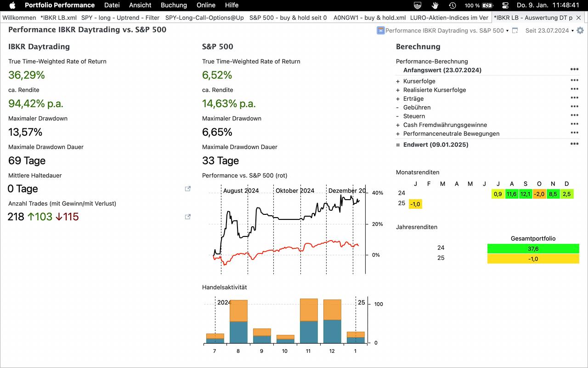Click the blue dashboard icon before title
Image resolution: width=588 pixels, height=368 pixels.
[x=380, y=30]
